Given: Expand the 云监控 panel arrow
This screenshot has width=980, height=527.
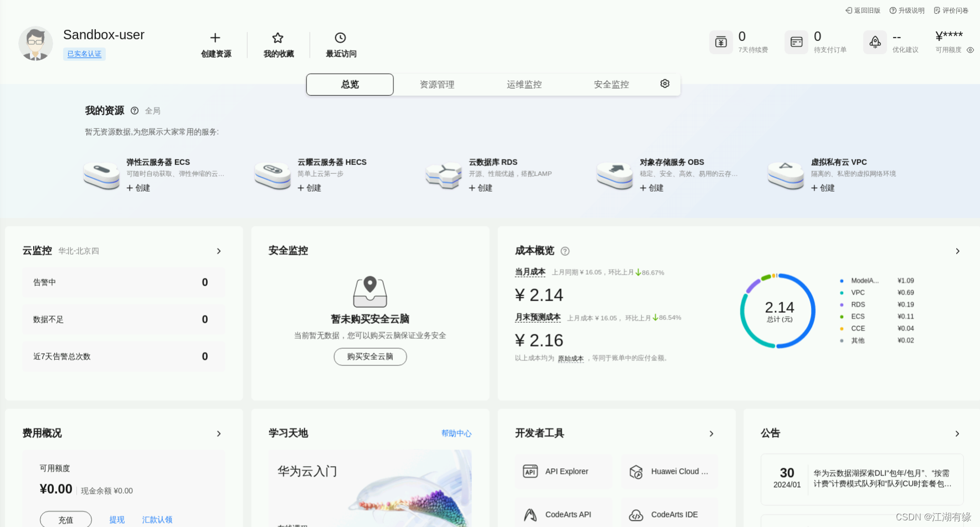Looking at the screenshot, I should tap(219, 251).
